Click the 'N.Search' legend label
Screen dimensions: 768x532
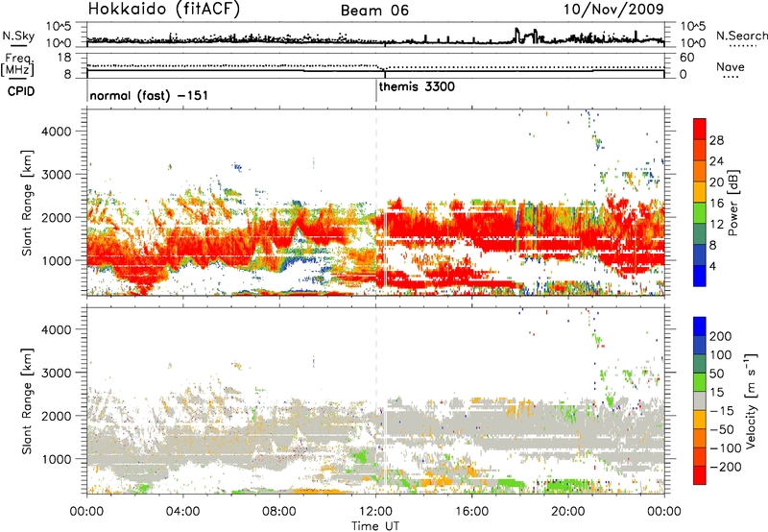tap(741, 36)
